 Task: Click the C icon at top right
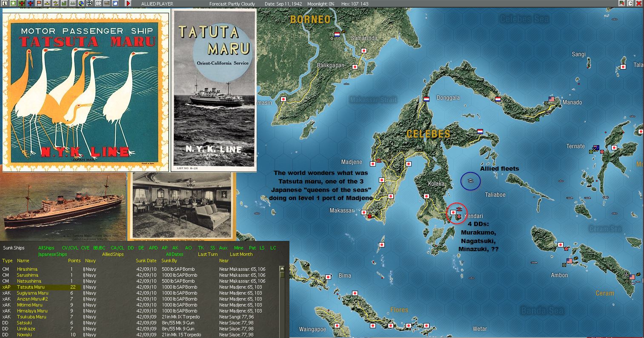[x=630, y=3]
